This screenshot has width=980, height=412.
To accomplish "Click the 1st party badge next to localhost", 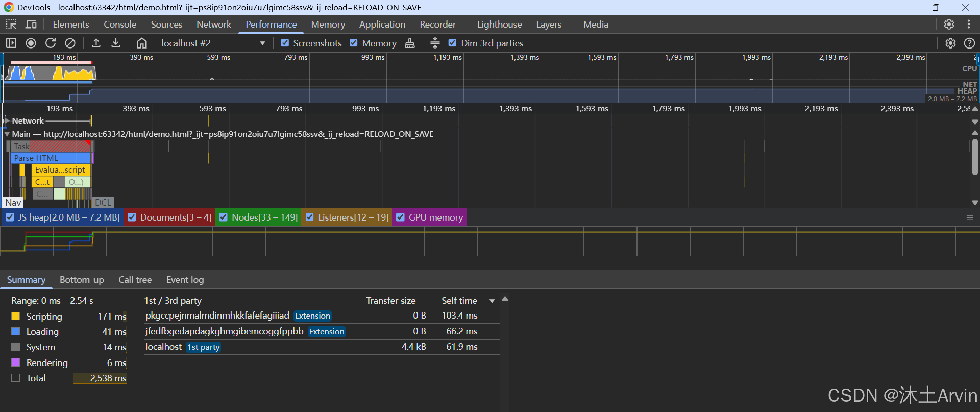I will coord(203,347).
